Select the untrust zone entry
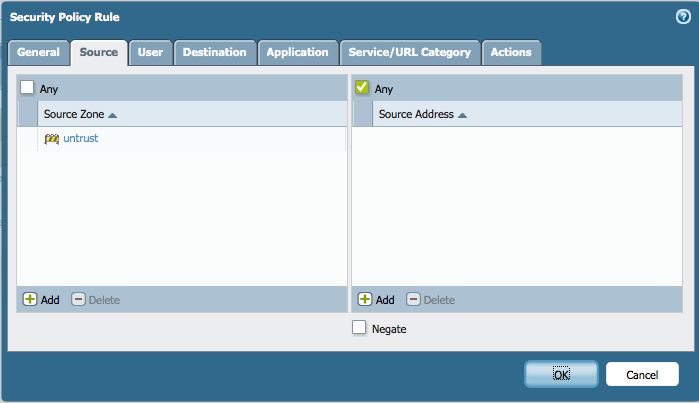Screen dimensions: 699x403 tap(81, 138)
